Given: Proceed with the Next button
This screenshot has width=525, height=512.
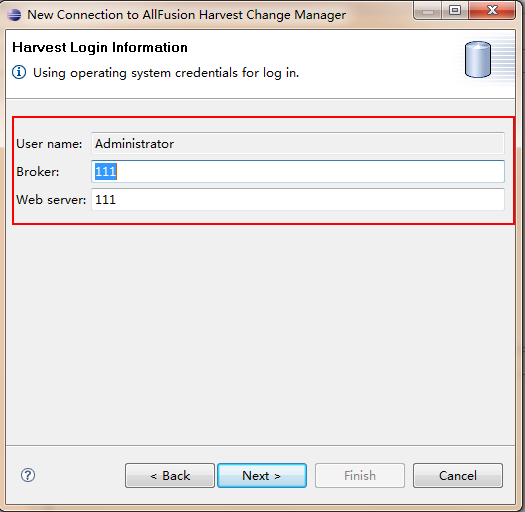Looking at the screenshot, I should 262,476.
